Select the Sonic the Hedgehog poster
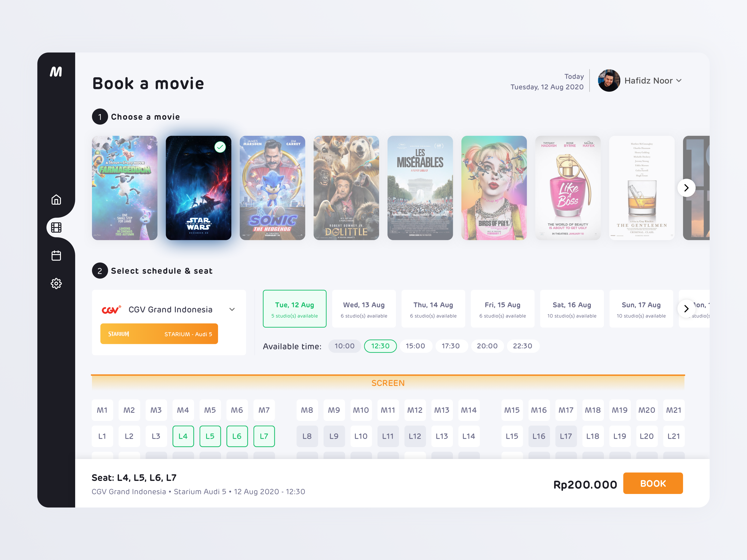This screenshot has height=560, width=747. pos(272,188)
